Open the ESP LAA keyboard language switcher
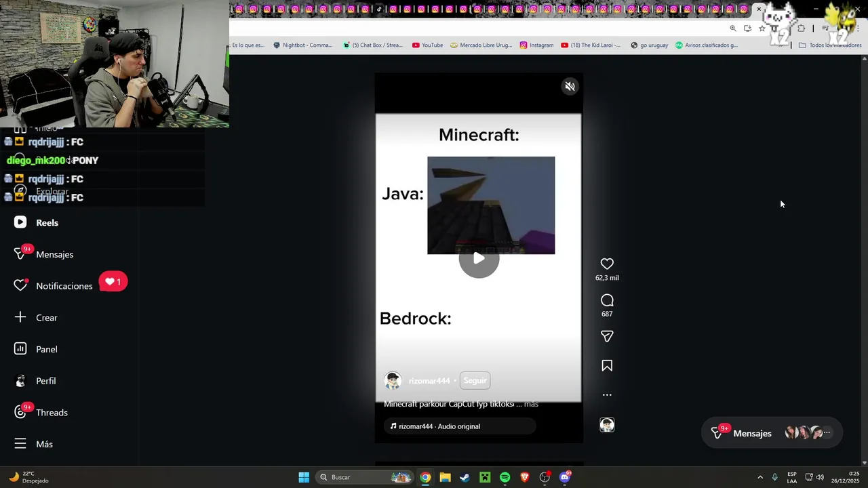Viewport: 868px width, 488px height. [x=792, y=477]
